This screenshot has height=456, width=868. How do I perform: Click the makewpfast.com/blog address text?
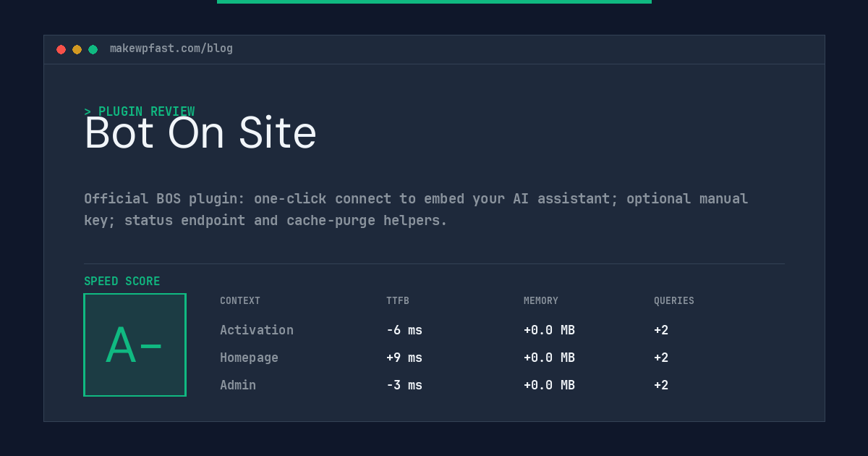pyautogui.click(x=171, y=48)
